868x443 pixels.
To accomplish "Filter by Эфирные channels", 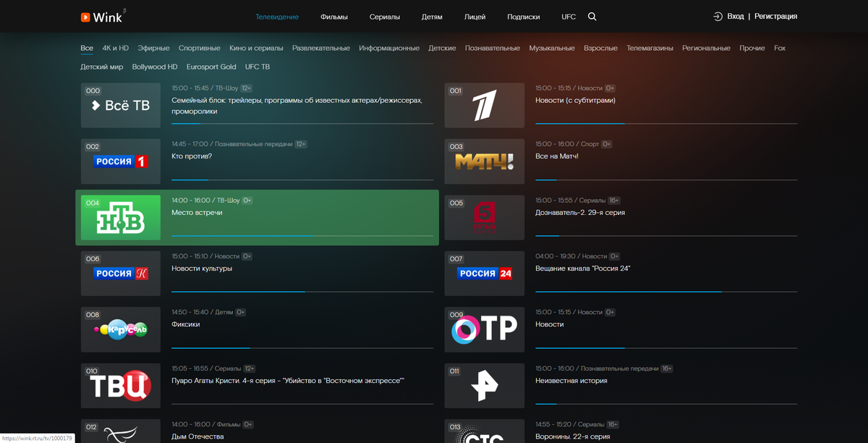I will point(154,48).
